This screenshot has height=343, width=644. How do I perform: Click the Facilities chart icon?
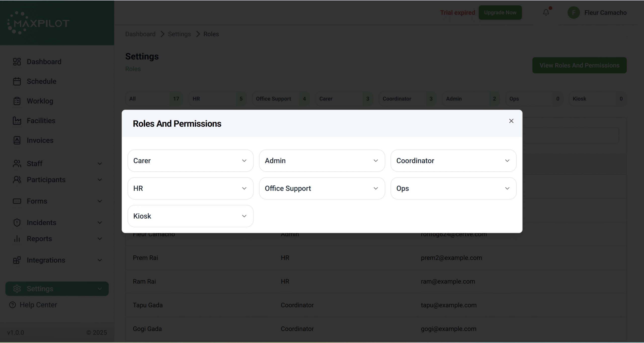click(17, 121)
